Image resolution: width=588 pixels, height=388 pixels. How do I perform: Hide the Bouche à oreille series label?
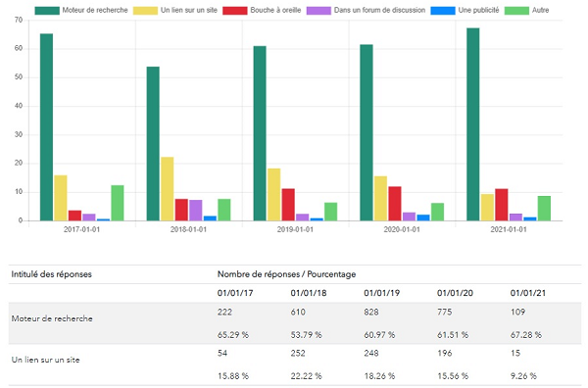275,10
